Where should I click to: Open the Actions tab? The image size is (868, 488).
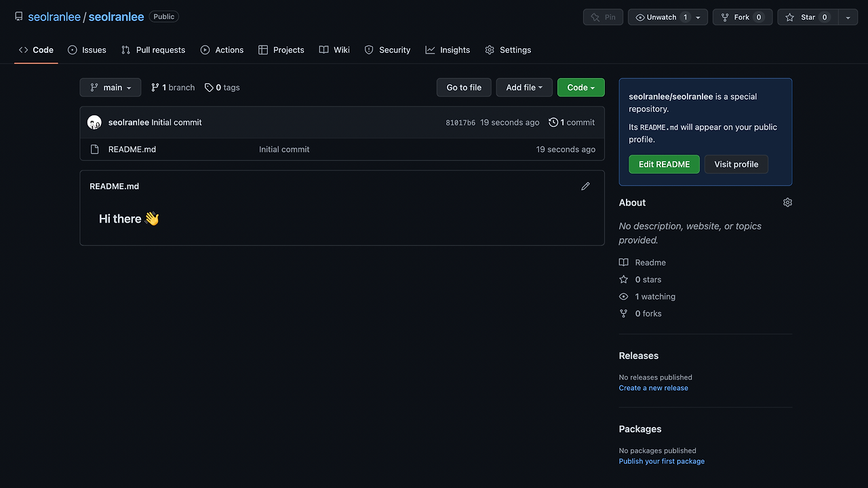pyautogui.click(x=222, y=50)
